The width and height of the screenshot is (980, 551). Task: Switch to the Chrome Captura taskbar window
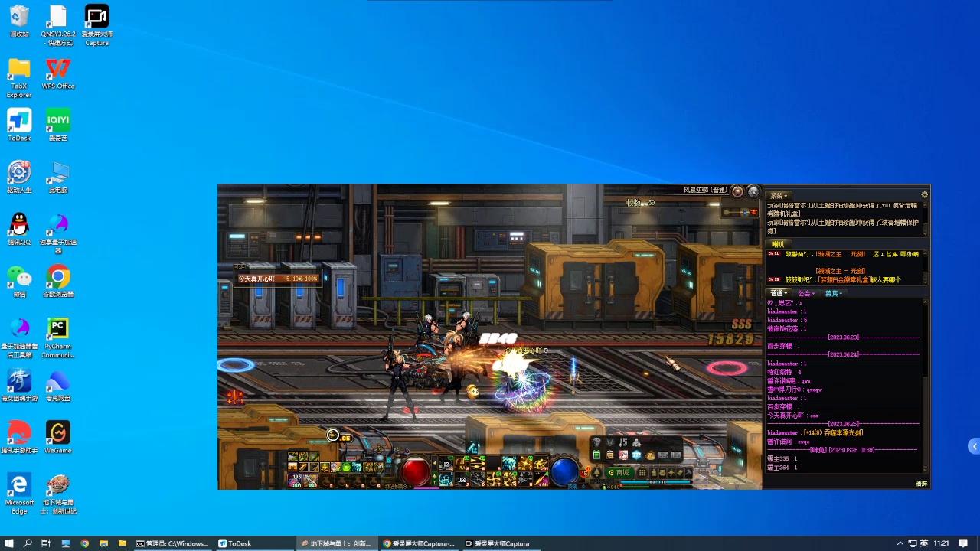[x=420, y=543]
